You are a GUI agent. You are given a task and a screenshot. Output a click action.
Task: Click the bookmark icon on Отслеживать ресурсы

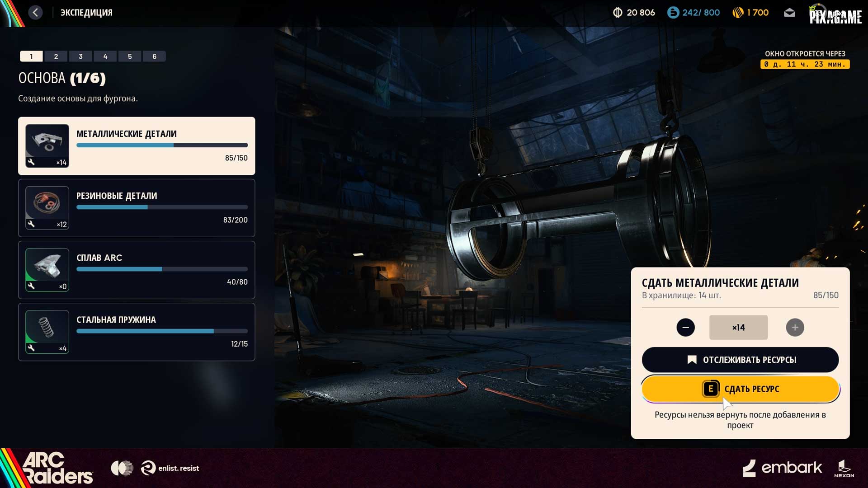click(x=692, y=360)
